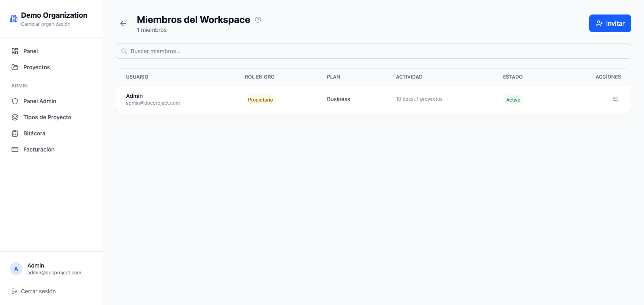Click the organization building icon
The image size is (644, 305).
click(x=14, y=19)
